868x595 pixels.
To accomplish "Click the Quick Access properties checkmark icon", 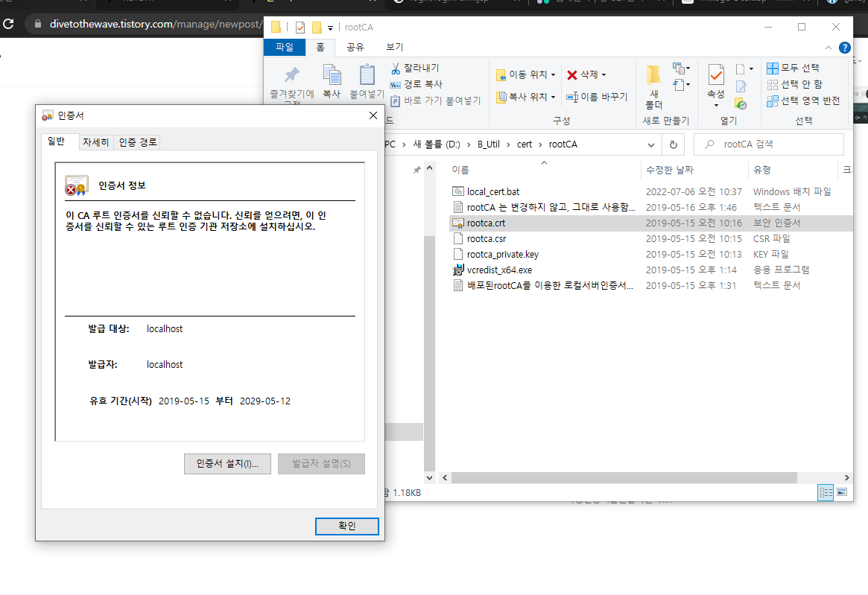I will point(300,27).
